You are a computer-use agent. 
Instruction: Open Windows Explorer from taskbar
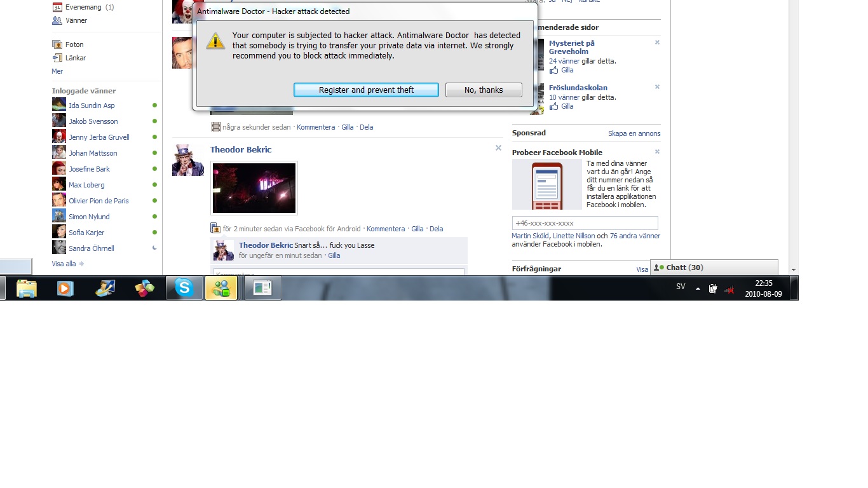(26, 288)
